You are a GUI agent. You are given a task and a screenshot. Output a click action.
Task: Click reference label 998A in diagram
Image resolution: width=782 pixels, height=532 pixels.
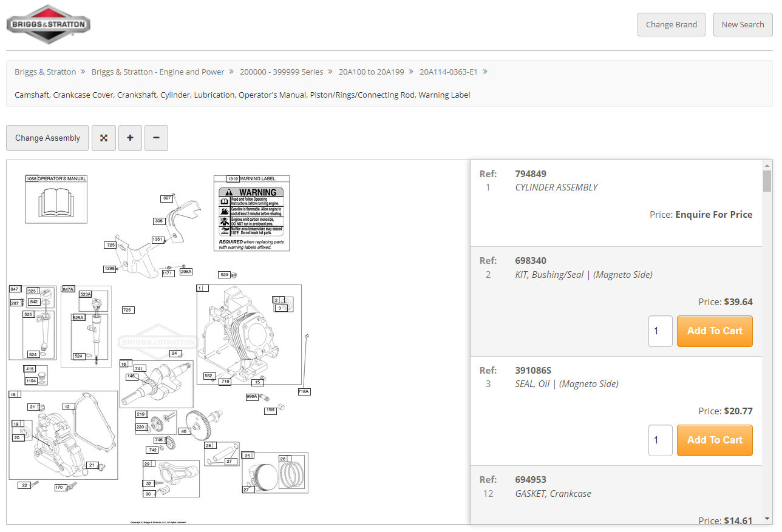(x=252, y=396)
